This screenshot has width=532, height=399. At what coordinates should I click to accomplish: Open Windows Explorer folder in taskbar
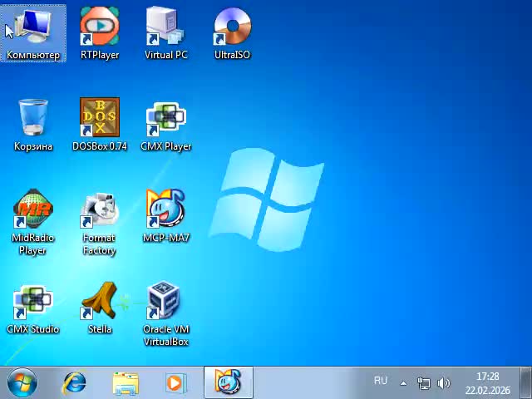pyautogui.click(x=126, y=382)
